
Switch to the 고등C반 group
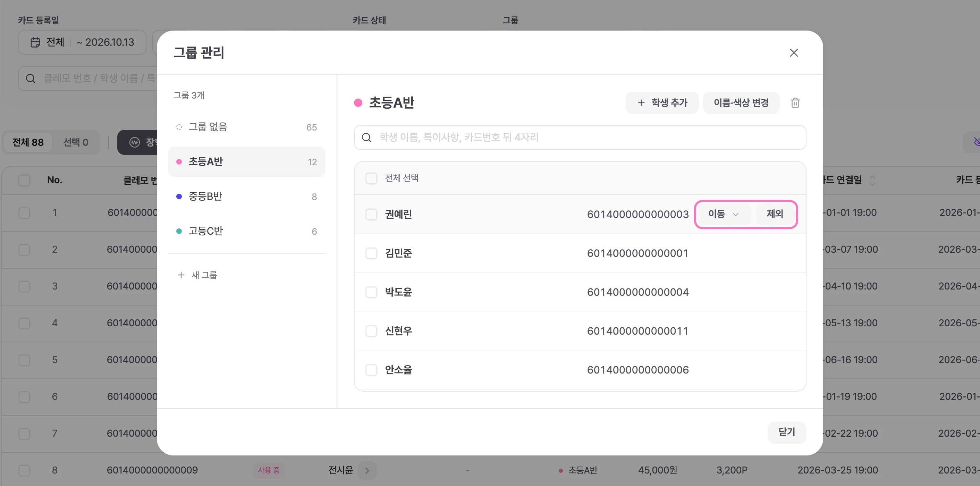tap(246, 231)
